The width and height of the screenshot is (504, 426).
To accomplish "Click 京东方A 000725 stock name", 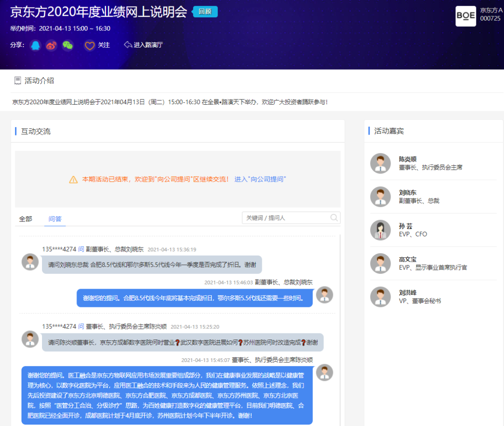I will click(491, 14).
